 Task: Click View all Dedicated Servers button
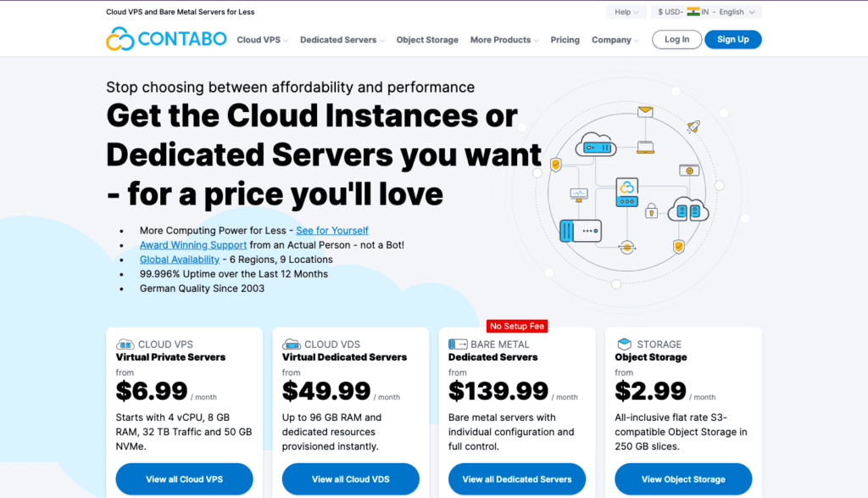517,479
